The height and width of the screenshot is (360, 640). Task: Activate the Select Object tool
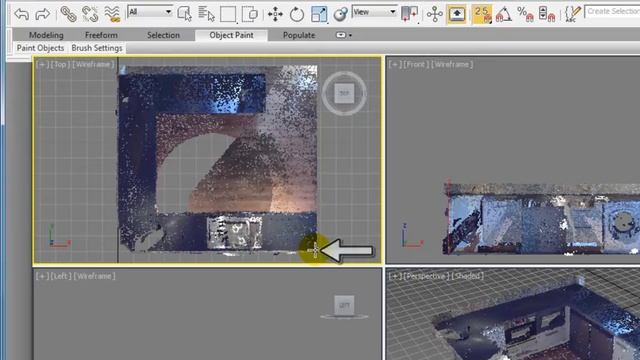[184, 14]
